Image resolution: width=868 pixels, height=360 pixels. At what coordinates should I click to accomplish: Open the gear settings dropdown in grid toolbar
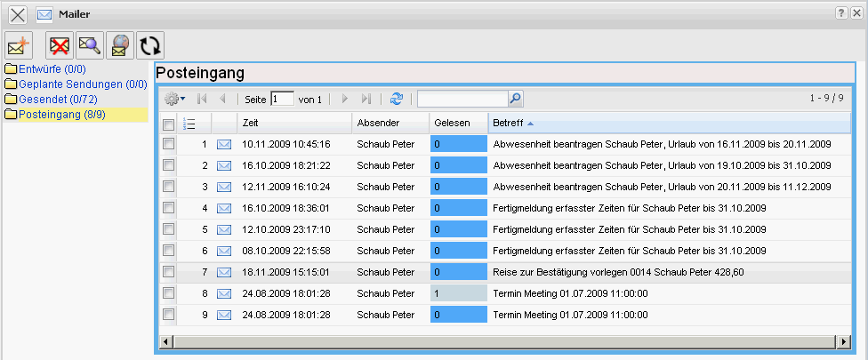click(175, 99)
